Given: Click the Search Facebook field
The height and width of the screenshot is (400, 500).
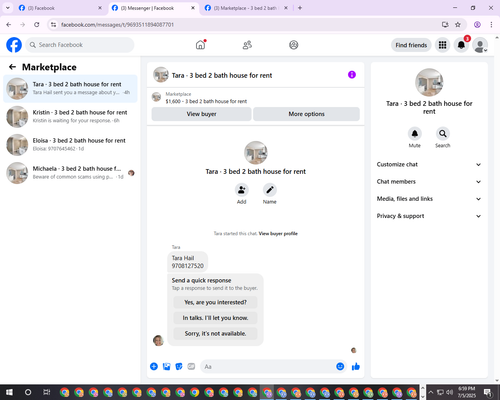Looking at the screenshot, I should 80,45.
